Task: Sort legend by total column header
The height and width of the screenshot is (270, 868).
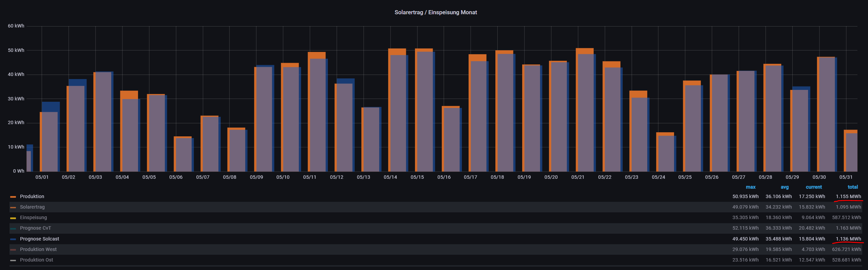Action: [852, 187]
